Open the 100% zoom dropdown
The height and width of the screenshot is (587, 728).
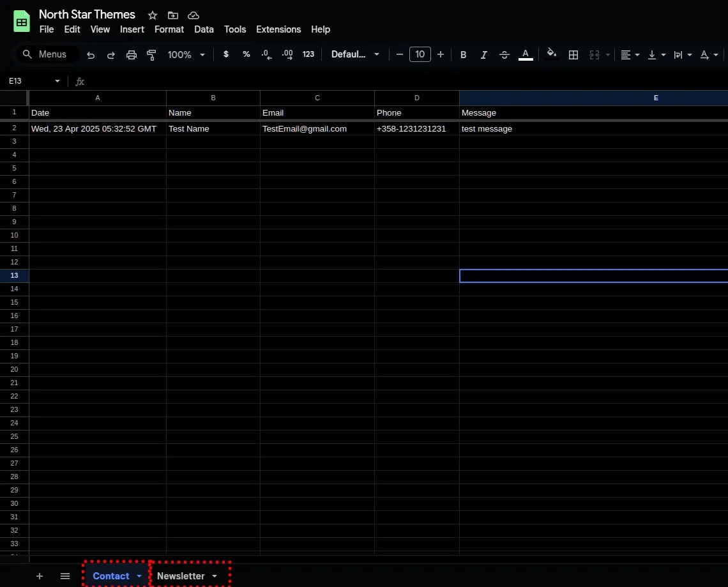(x=186, y=55)
